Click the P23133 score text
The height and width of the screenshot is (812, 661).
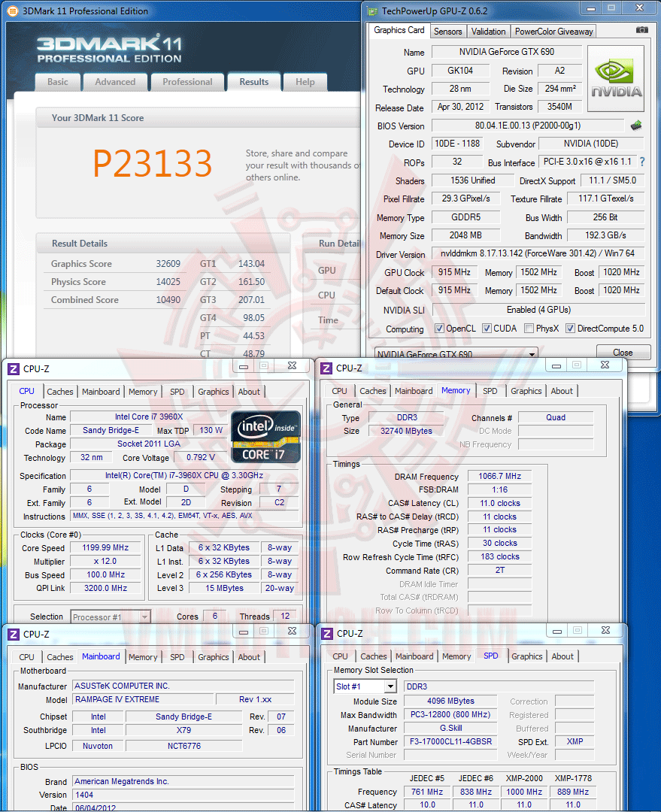pos(153,163)
